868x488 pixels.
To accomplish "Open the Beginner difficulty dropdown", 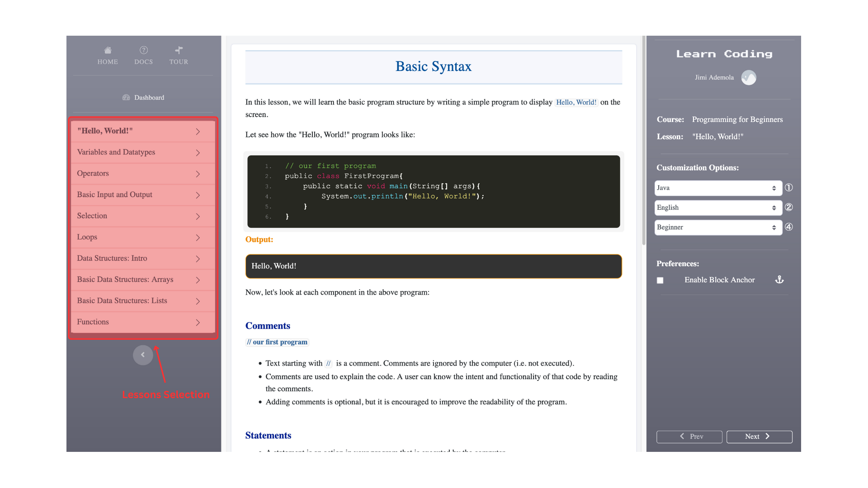I will pos(718,227).
